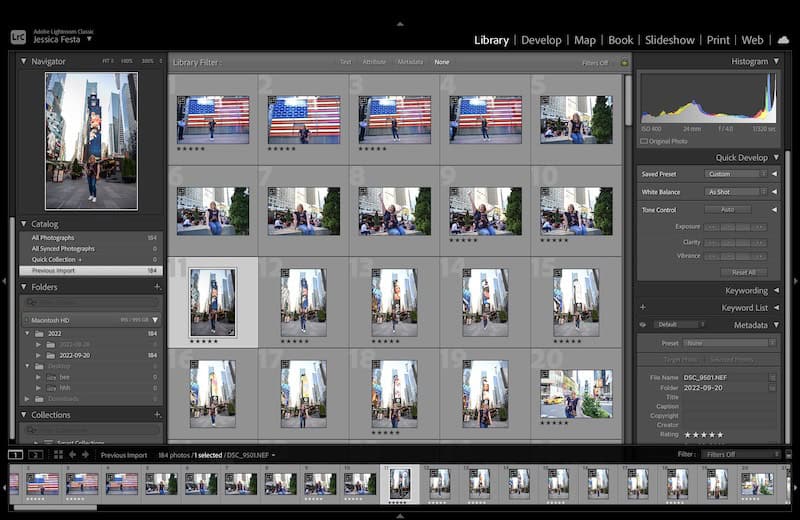Image resolution: width=800 pixels, height=520 pixels.
Task: Toggle the Original Photo checkbox
Action: pyautogui.click(x=644, y=141)
